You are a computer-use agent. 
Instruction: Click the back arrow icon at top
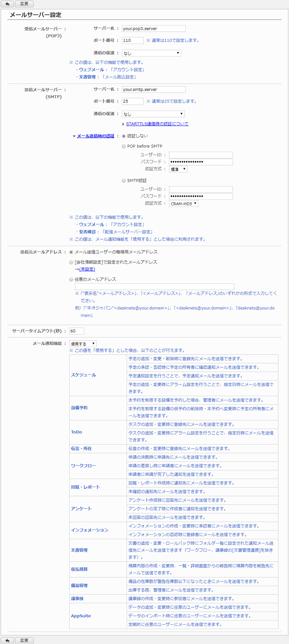point(7,4)
